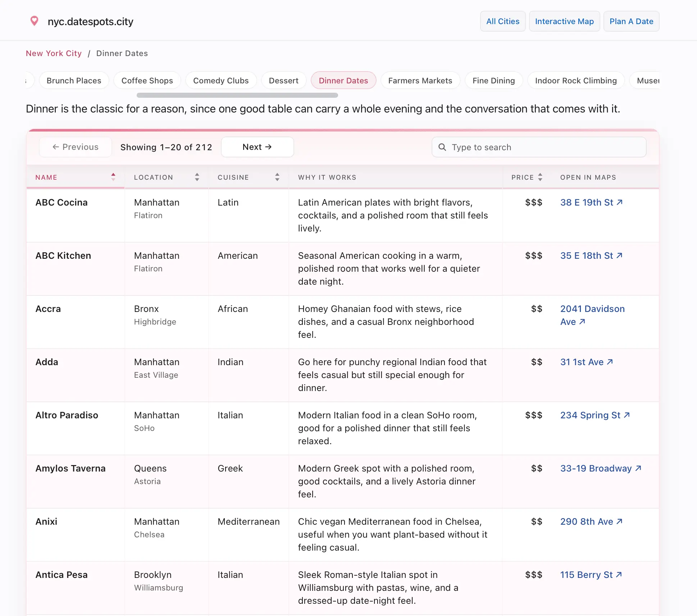Image resolution: width=697 pixels, height=616 pixels.
Task: Select the Farmers Markets category
Action: point(420,81)
